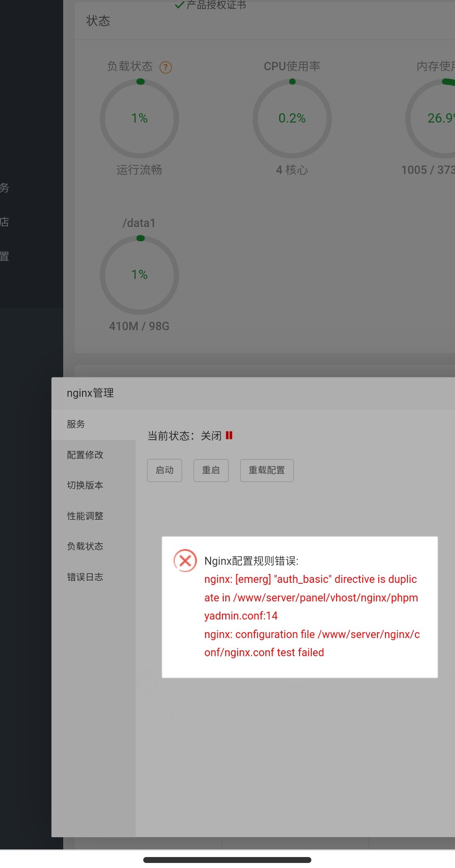Click the /data1 disk usage gauge
This screenshot has width=455, height=868.
pos(139,275)
